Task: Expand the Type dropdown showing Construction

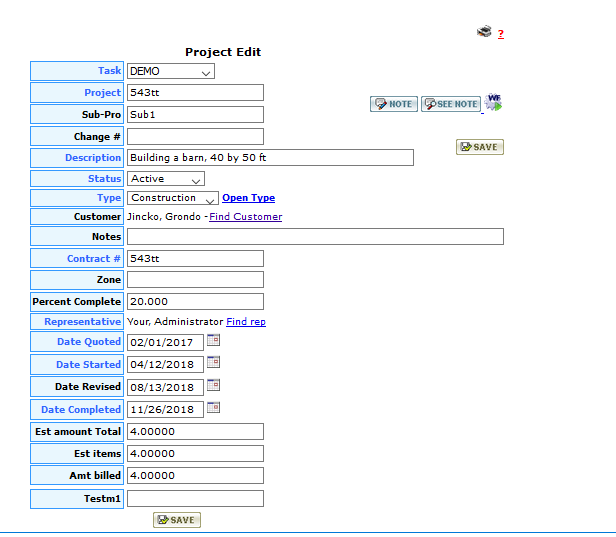Action: click(x=172, y=198)
